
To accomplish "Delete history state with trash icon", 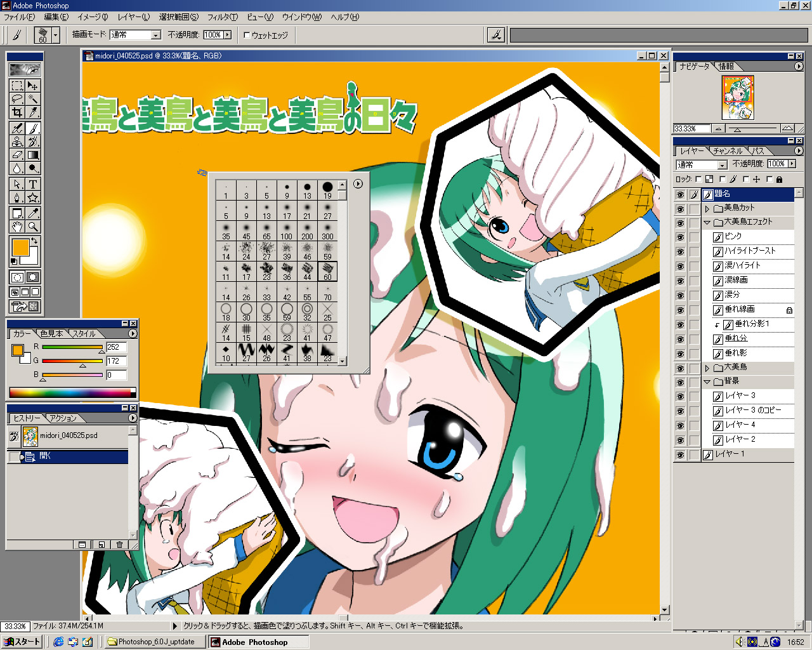I will click(119, 545).
